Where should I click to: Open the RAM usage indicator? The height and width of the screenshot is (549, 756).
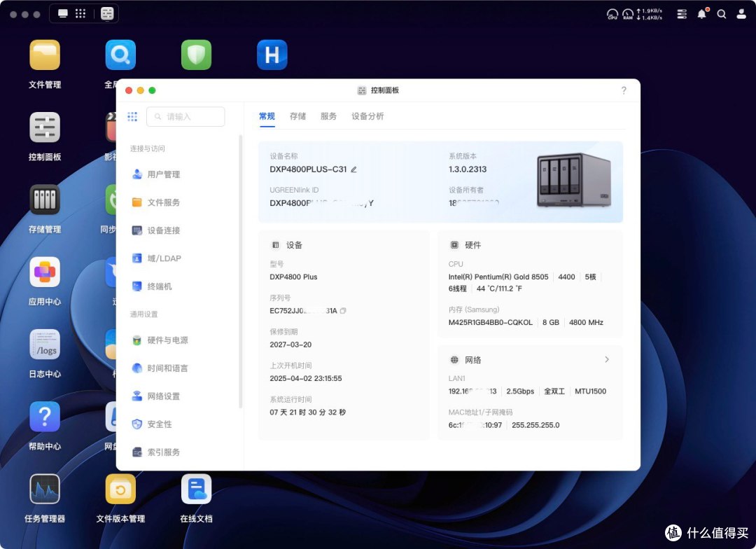click(628, 14)
